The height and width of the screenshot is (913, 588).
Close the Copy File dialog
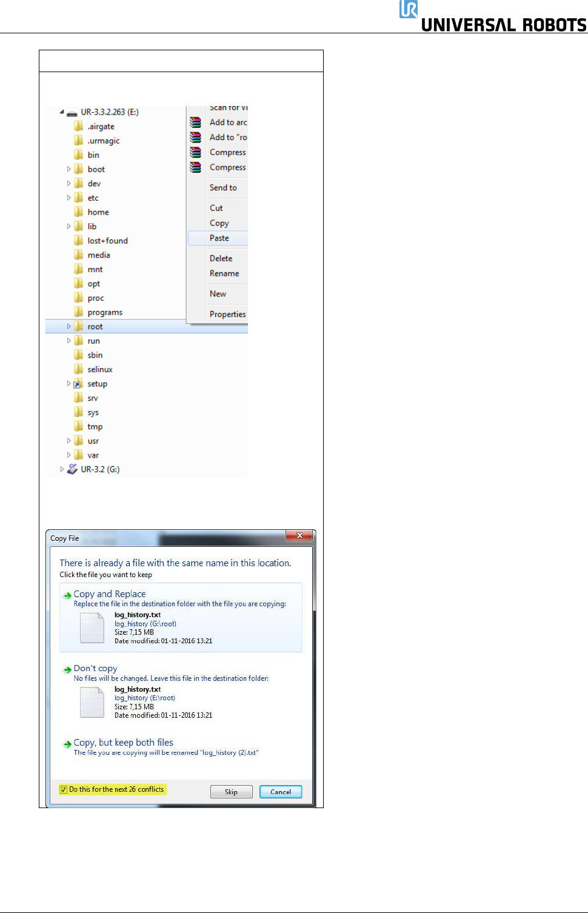point(299,535)
